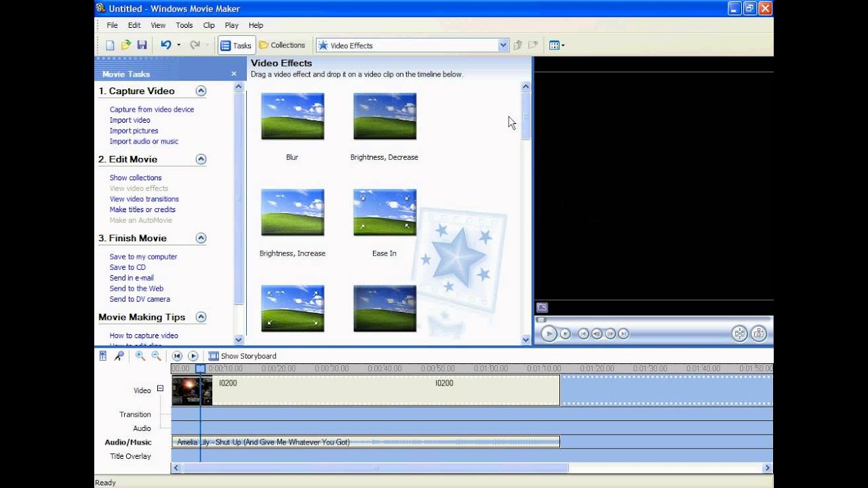
Task: Zoom out the timeline
Action: tap(156, 356)
